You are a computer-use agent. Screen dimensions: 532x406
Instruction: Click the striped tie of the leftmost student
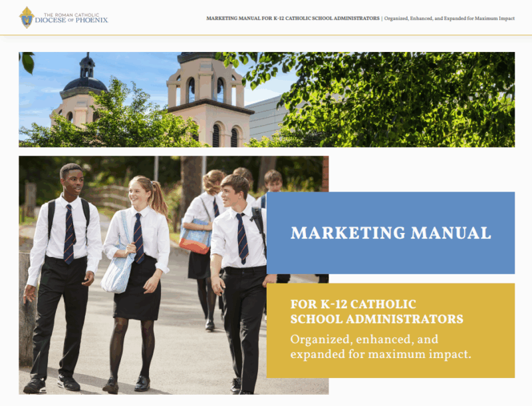pyautogui.click(x=69, y=234)
